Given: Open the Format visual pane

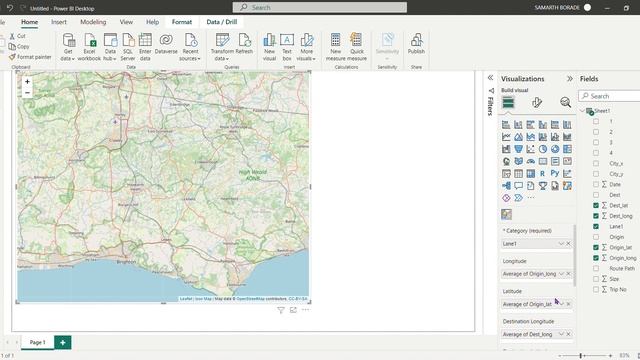Looking at the screenshot, I should coord(537,102).
